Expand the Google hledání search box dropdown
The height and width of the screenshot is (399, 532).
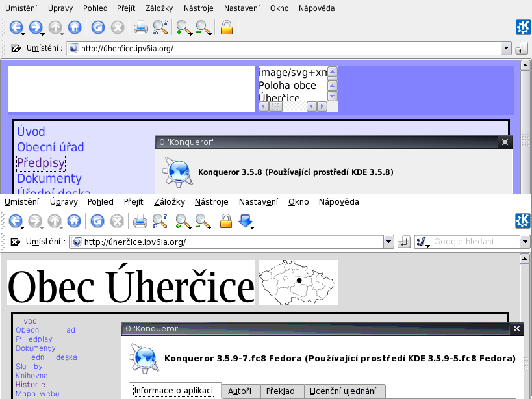click(x=525, y=242)
